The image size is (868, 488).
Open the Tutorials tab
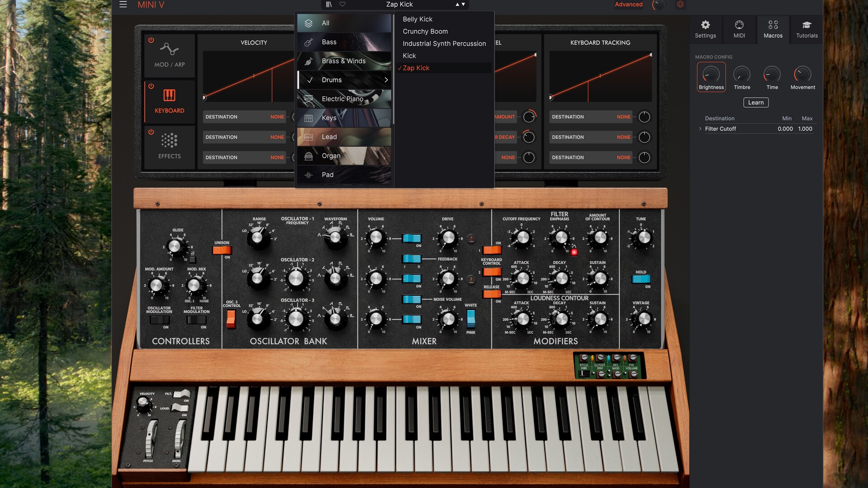(807, 29)
